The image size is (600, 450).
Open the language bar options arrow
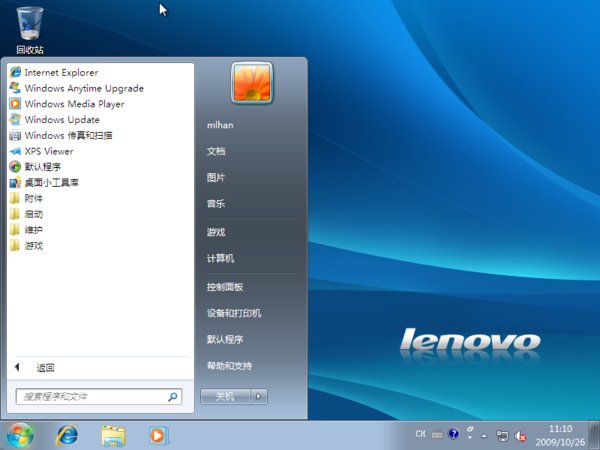click(x=470, y=437)
